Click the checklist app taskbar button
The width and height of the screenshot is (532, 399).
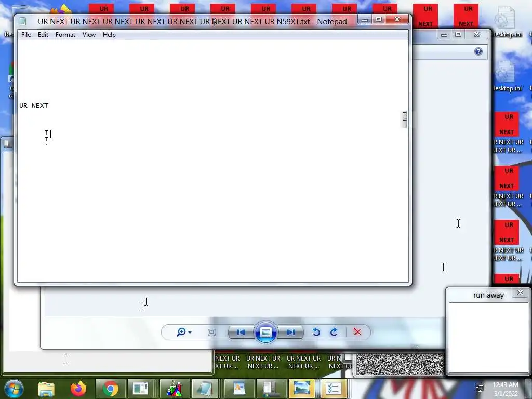pos(334,389)
